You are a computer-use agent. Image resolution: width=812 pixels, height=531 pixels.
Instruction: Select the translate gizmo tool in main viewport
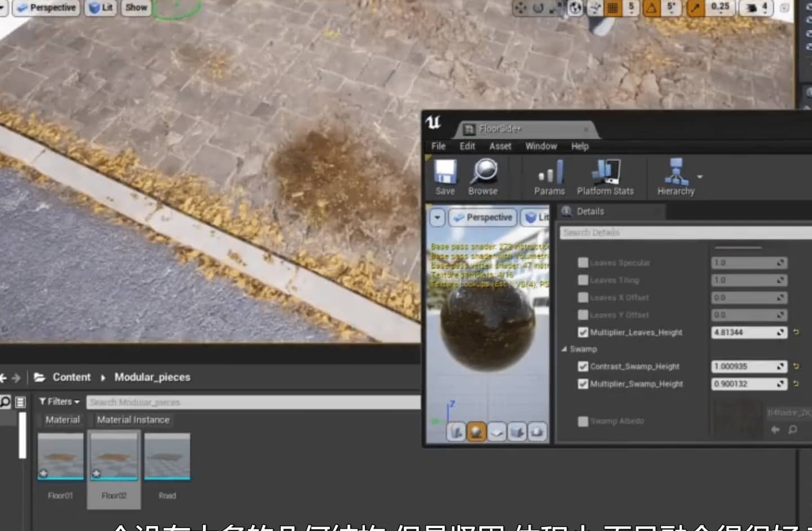click(520, 7)
